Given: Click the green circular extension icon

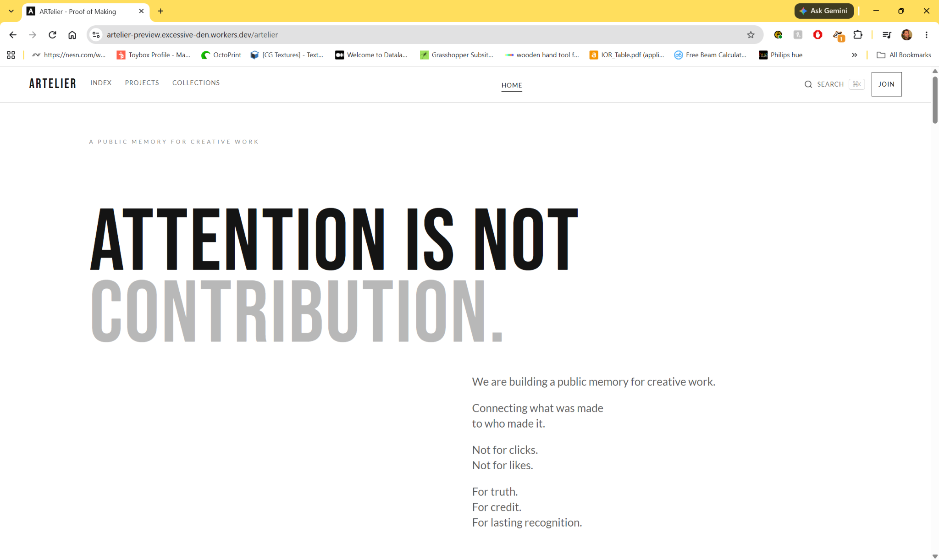Looking at the screenshot, I should coord(778,35).
